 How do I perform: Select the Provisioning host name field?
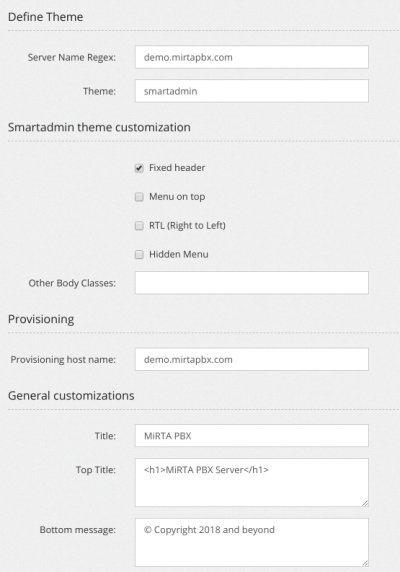pos(252,359)
